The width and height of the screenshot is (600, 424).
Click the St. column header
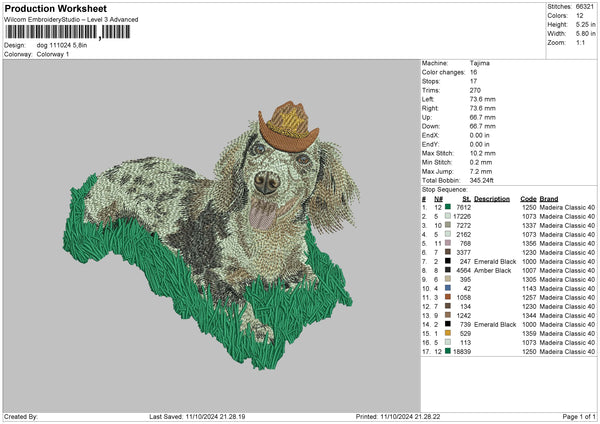pyautogui.click(x=465, y=197)
